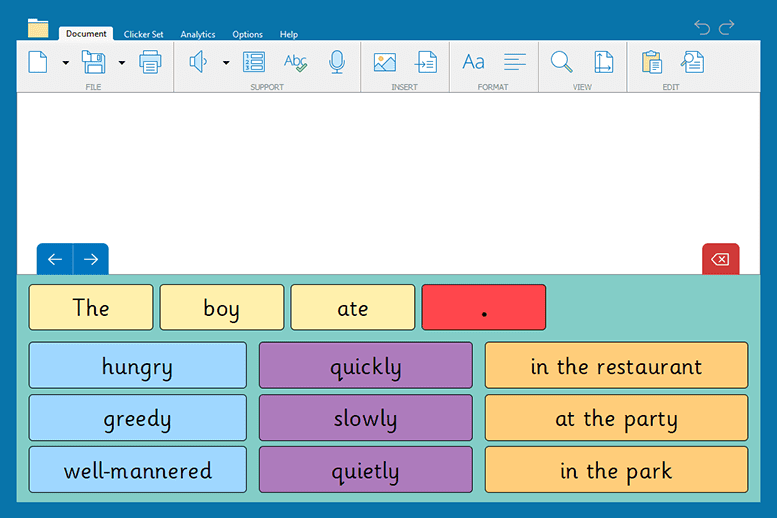
Task: Print the document using printer icon
Action: click(x=150, y=62)
